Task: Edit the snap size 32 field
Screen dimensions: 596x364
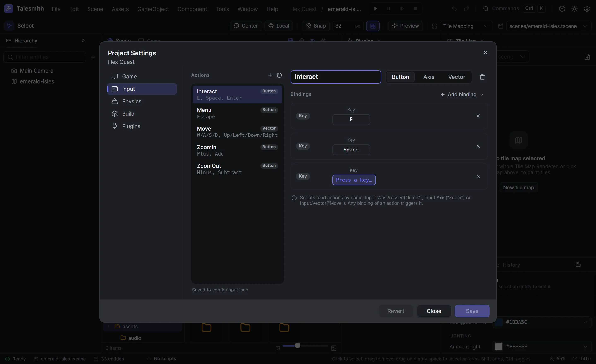Action: 348,26
